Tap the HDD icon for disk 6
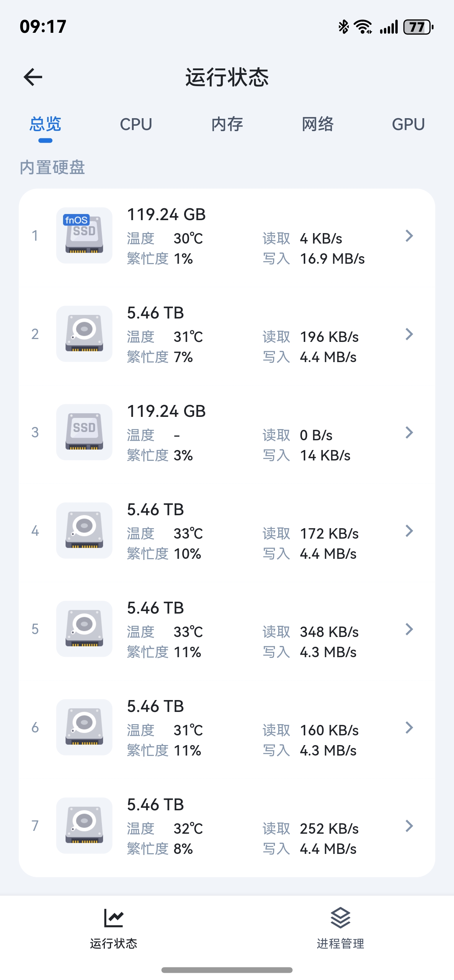Viewport: 454px width, 980px height. 84,727
